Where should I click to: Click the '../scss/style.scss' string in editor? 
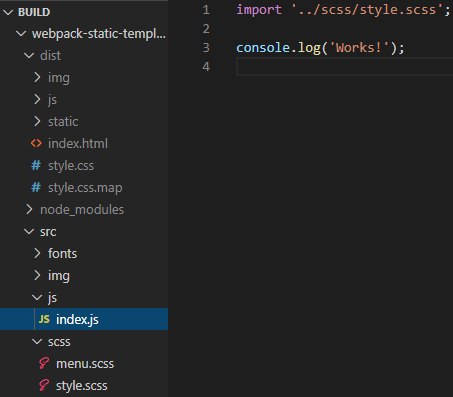367,10
